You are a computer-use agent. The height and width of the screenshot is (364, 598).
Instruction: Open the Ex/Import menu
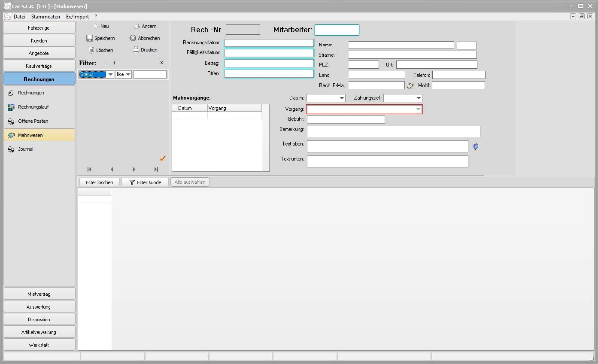[77, 17]
